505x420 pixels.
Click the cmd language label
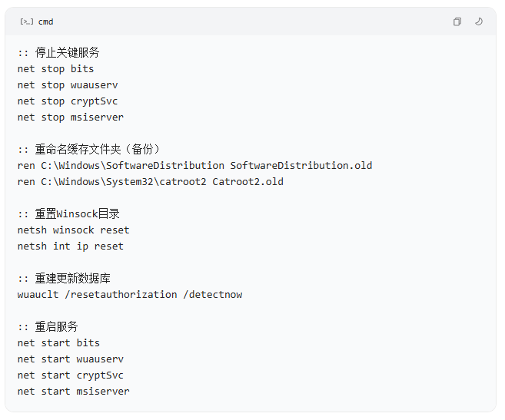click(x=45, y=21)
